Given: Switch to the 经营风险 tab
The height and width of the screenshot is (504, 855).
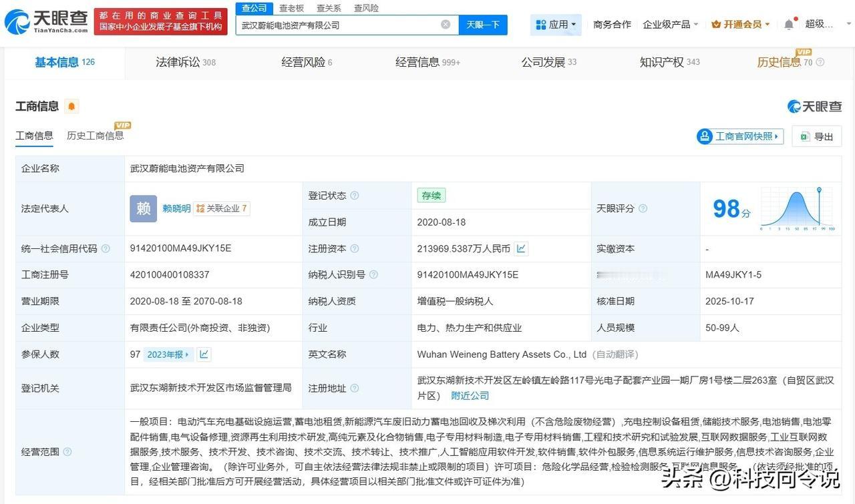Looking at the screenshot, I should (307, 62).
